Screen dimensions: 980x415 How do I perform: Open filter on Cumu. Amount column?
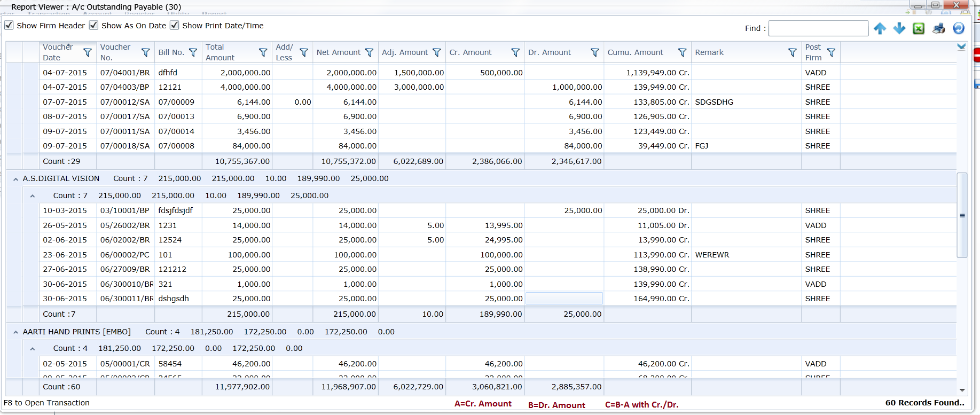click(682, 52)
